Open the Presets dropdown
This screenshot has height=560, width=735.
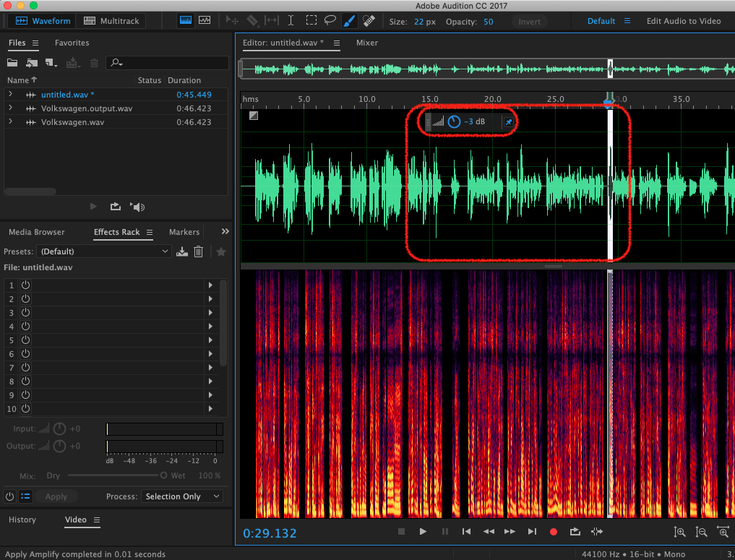tap(104, 251)
